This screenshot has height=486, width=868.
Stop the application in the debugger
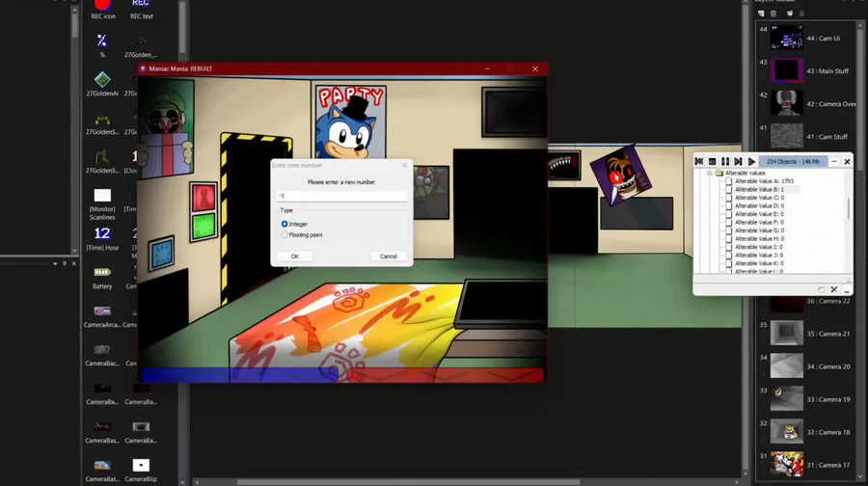click(x=713, y=162)
